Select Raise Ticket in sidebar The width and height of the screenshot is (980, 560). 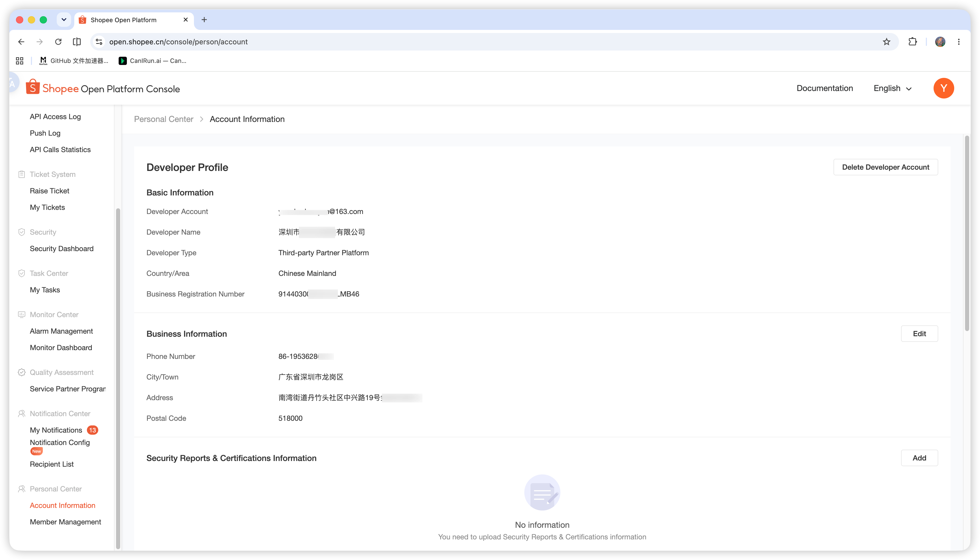pyautogui.click(x=49, y=191)
